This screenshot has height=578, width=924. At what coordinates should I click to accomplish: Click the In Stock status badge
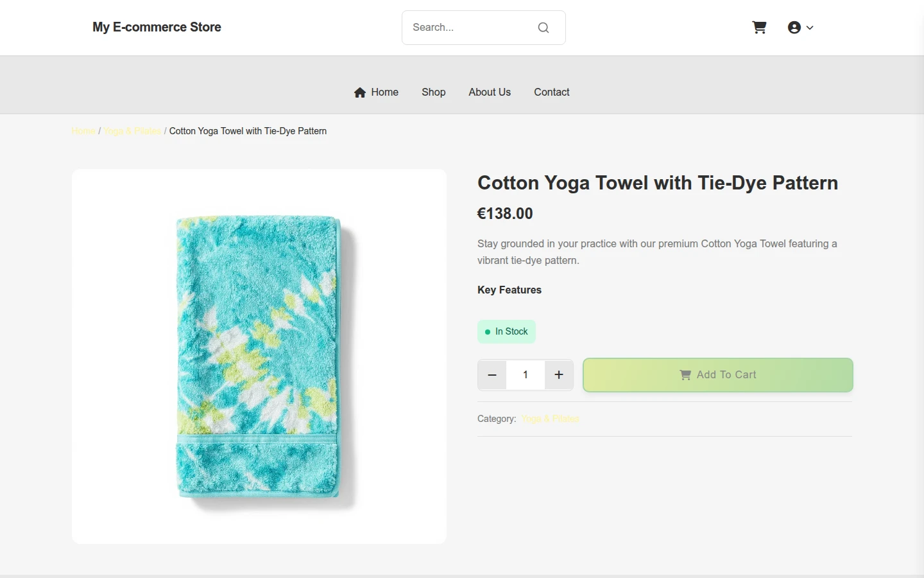pos(506,331)
